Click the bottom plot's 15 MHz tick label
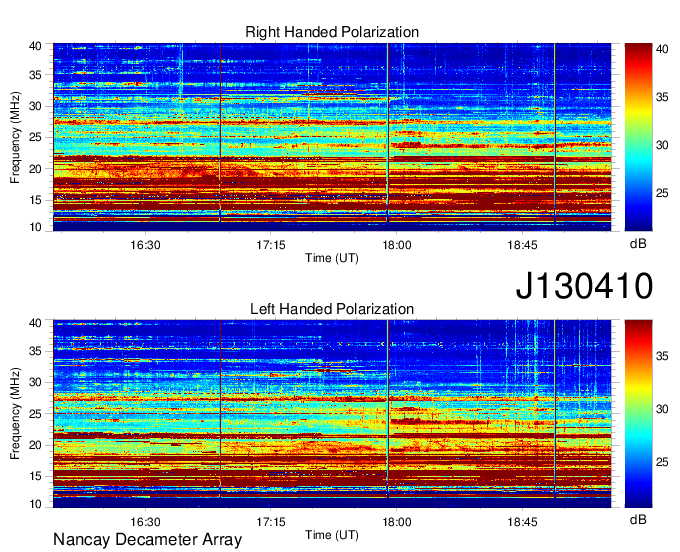 (x=35, y=476)
